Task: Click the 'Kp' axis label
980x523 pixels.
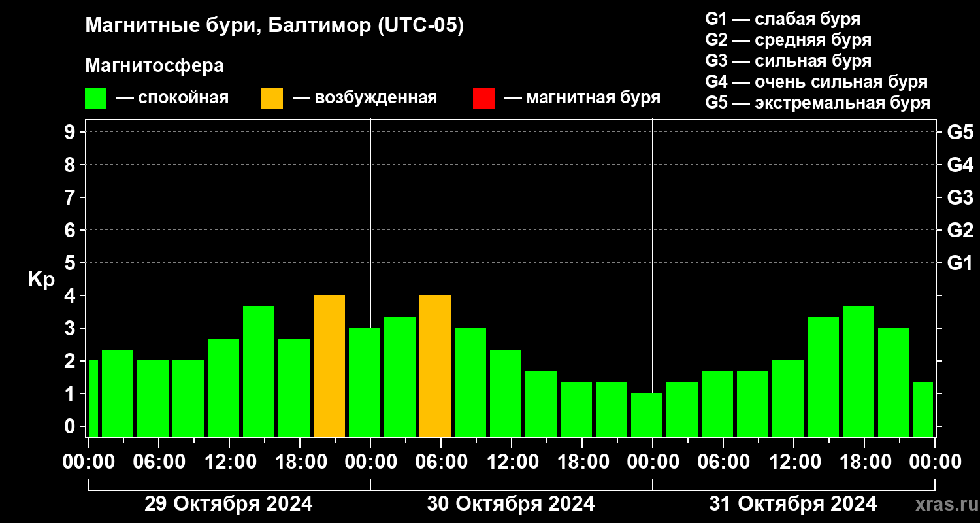Action: point(41,280)
